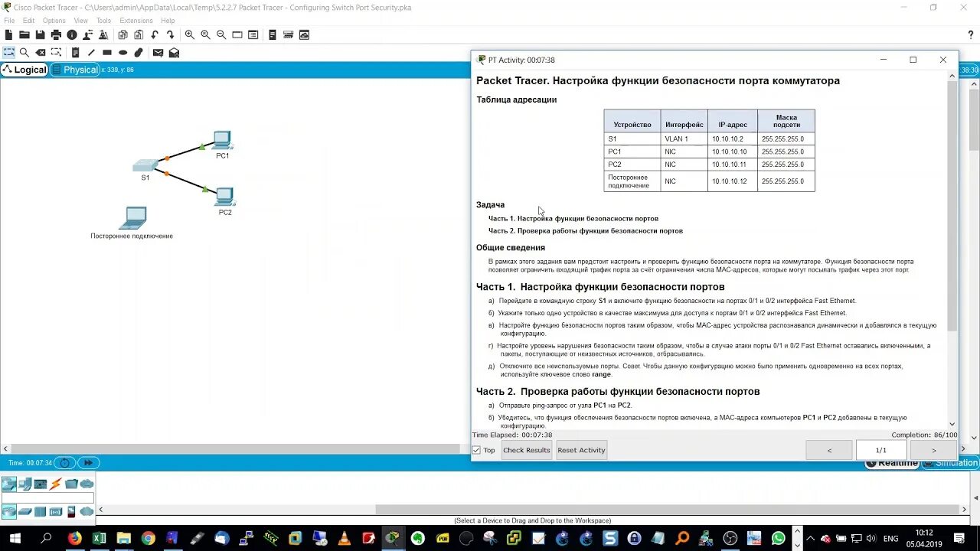980x551 pixels.
Task: Switch to Simulation mode
Action: (x=951, y=463)
